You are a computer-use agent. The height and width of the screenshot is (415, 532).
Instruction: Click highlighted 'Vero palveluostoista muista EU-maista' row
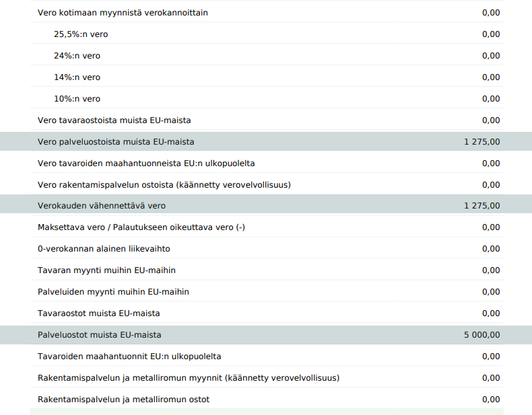click(x=116, y=142)
